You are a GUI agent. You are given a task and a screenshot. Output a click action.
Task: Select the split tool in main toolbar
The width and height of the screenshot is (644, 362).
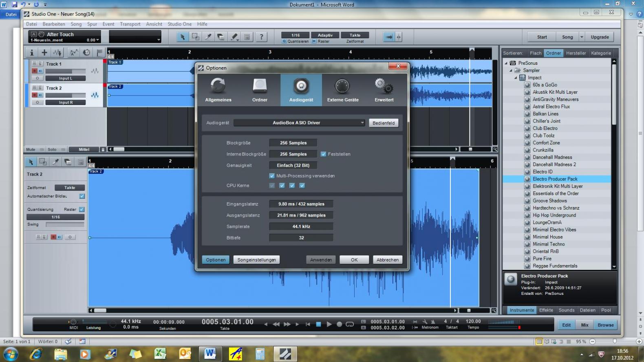[x=208, y=37]
